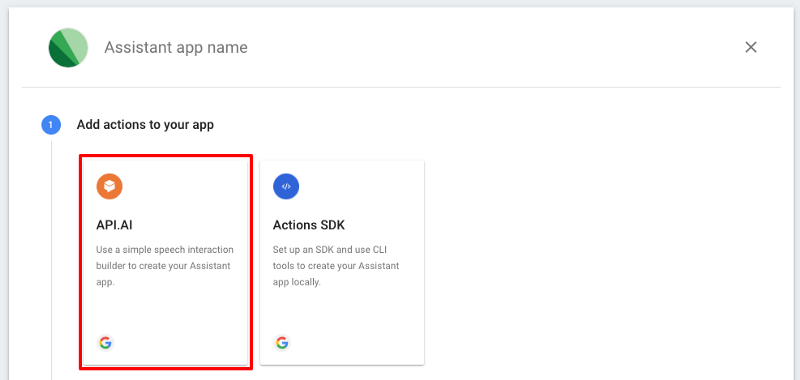The image size is (800, 380).
Task: Click the horizontal divider under the app header
Action: tap(401, 87)
